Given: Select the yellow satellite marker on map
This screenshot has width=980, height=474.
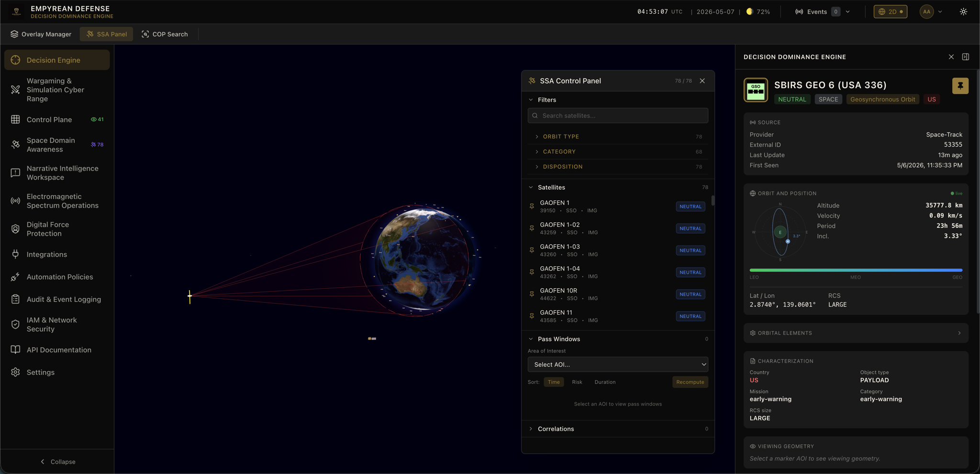Looking at the screenshot, I should pyautogui.click(x=190, y=296).
